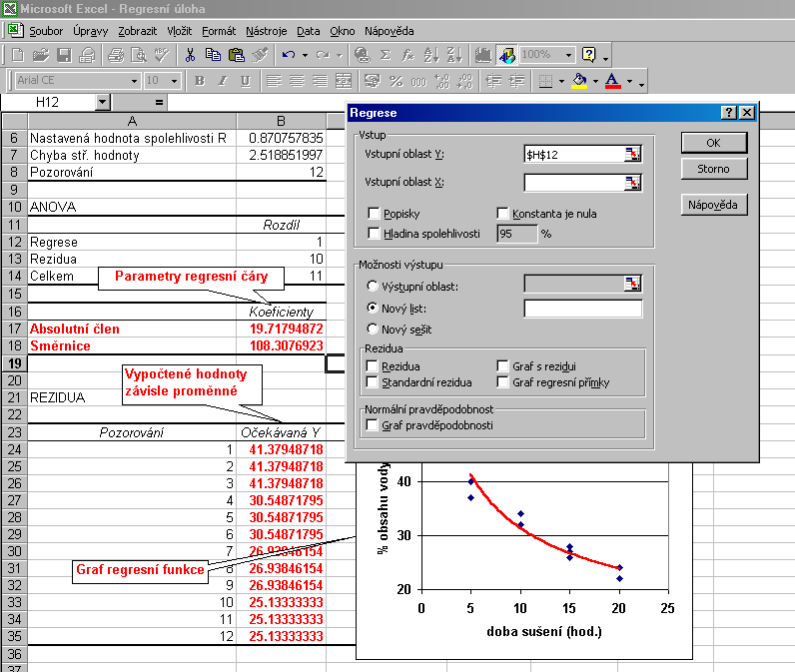This screenshot has height=672, width=795.
Task: Apply Percent style icon
Action: [396, 81]
